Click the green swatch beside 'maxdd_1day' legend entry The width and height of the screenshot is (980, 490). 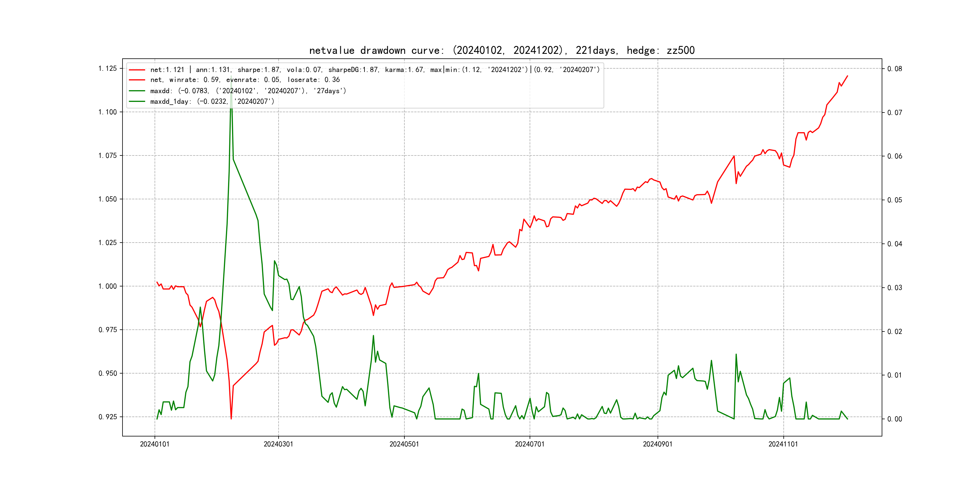(137, 101)
